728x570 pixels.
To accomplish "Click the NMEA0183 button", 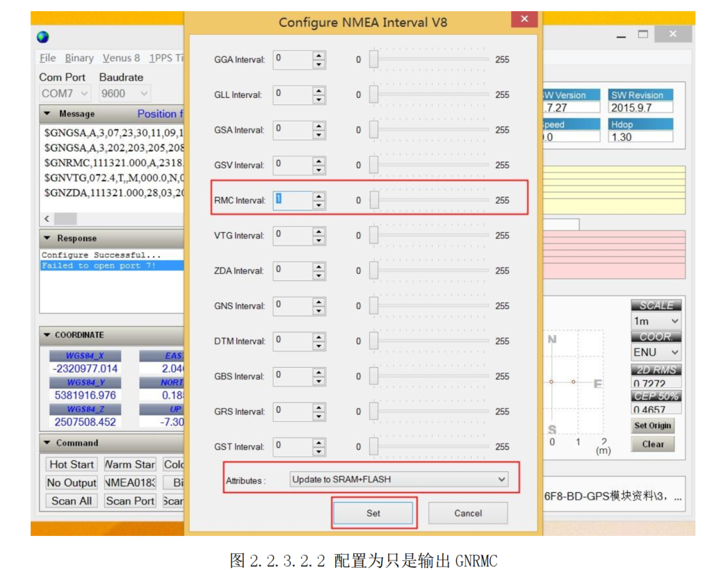I will click(130, 482).
